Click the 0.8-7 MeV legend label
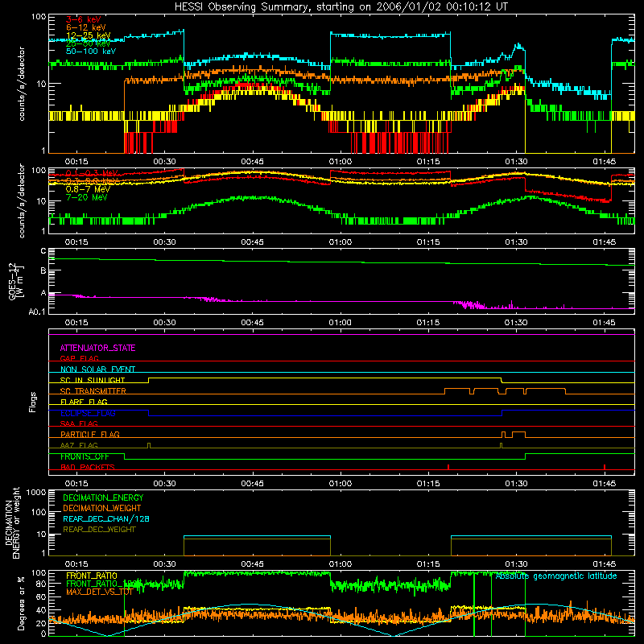The height and width of the screenshot is (644, 644). click(88, 189)
